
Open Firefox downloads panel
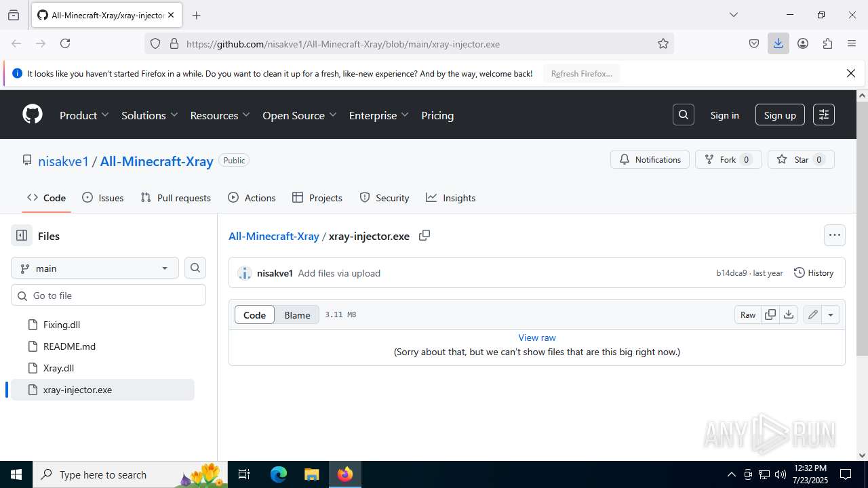pos(778,43)
